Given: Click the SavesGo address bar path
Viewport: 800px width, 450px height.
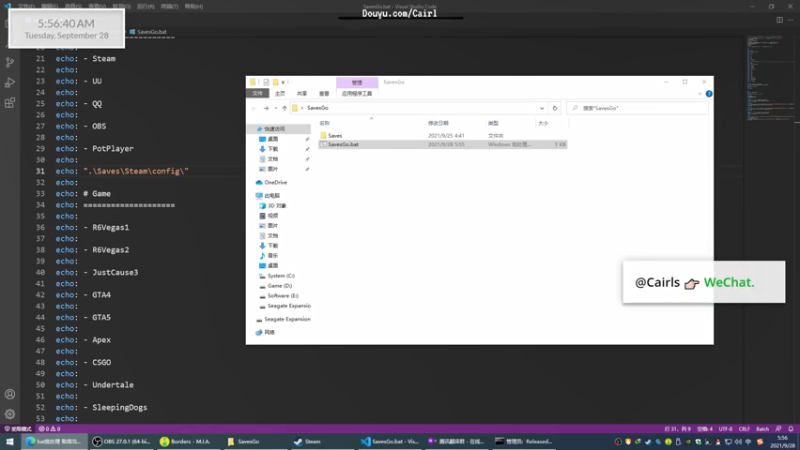Looking at the screenshot, I should point(317,108).
